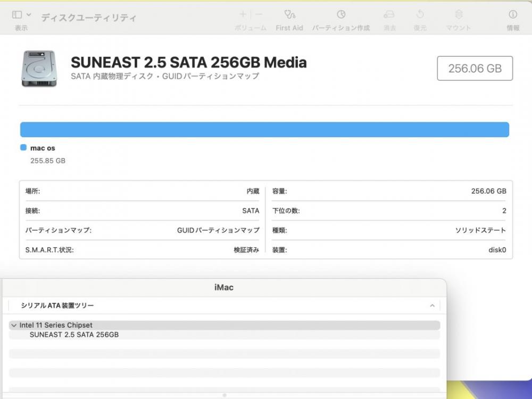Open the view options dropdown chevron
Screen dimensions: 532x399
29,14
